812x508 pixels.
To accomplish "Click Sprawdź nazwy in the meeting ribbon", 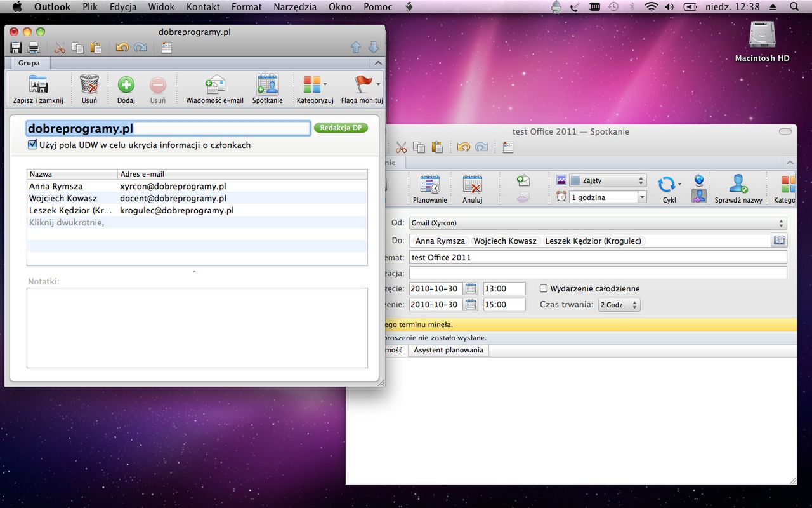I will [x=738, y=189].
